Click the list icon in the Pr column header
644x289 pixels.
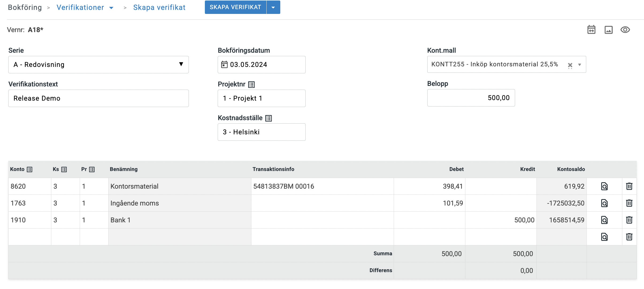[x=92, y=169]
